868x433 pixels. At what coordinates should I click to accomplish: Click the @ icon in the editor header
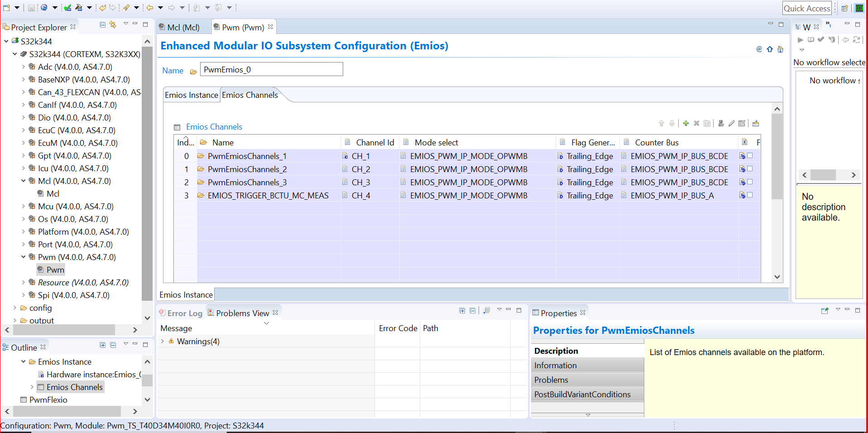[x=759, y=49]
